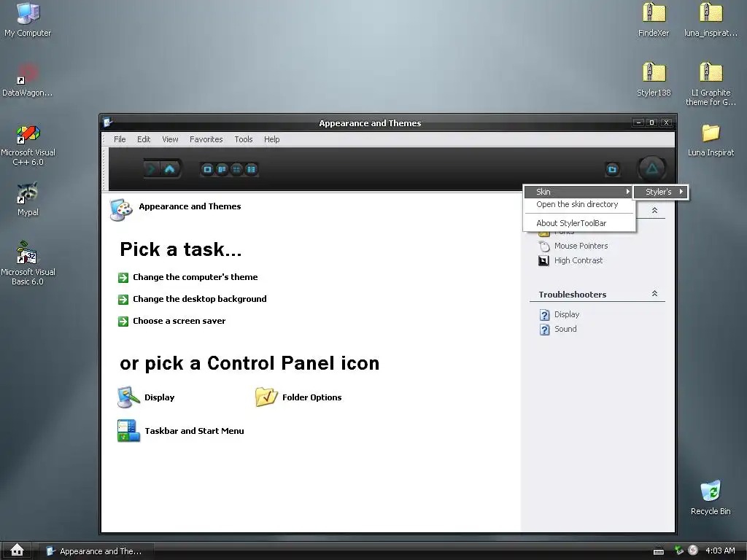Select the luna_inspirat zip archive icon
The height and width of the screenshot is (560, 747).
coord(711,13)
